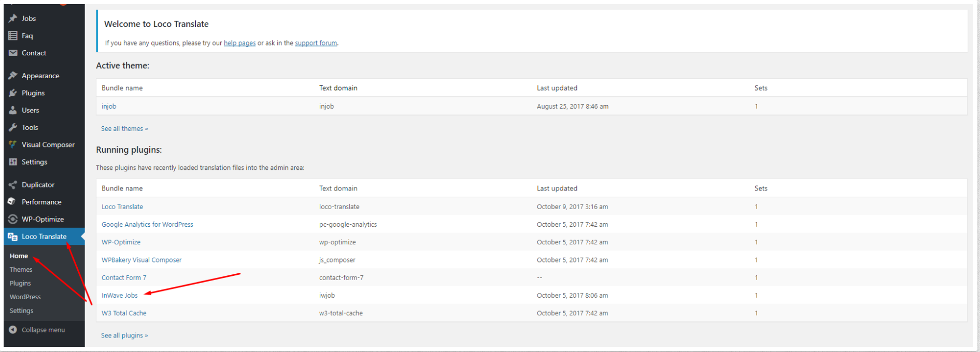980x352 pixels.
Task: Click the iwjob text domain cell
Action: click(327, 295)
